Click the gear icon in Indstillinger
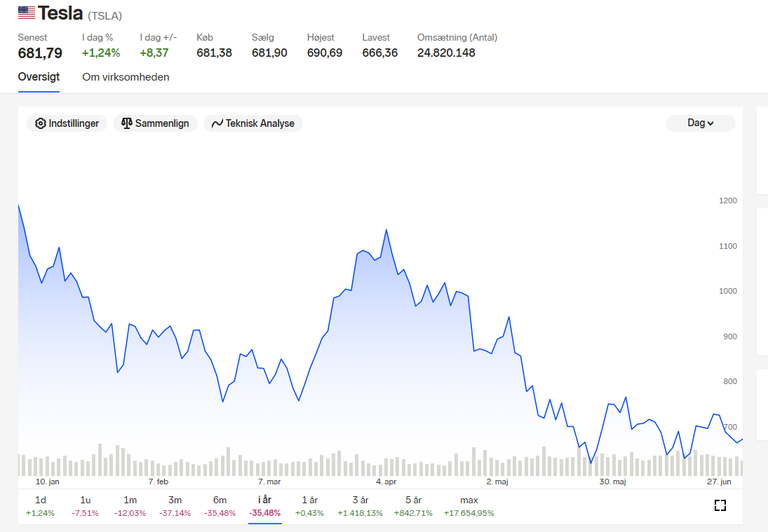The image size is (768, 532). point(41,123)
